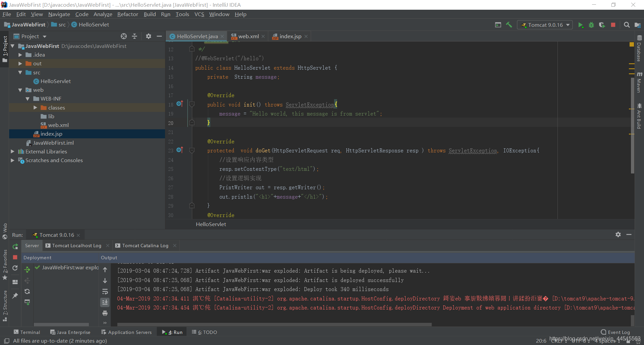Collapse the src folder
Image resolution: width=644 pixels, height=345 pixels.
click(x=20, y=72)
